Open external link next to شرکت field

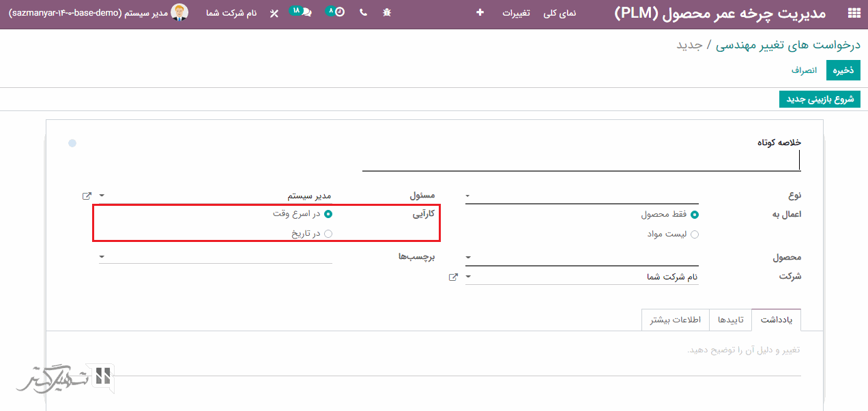(453, 277)
